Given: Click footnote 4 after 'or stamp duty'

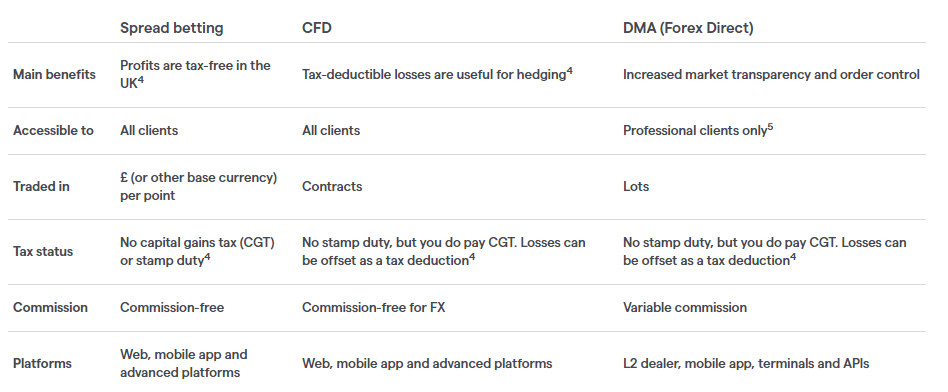Looking at the screenshot, I should click(x=207, y=258).
